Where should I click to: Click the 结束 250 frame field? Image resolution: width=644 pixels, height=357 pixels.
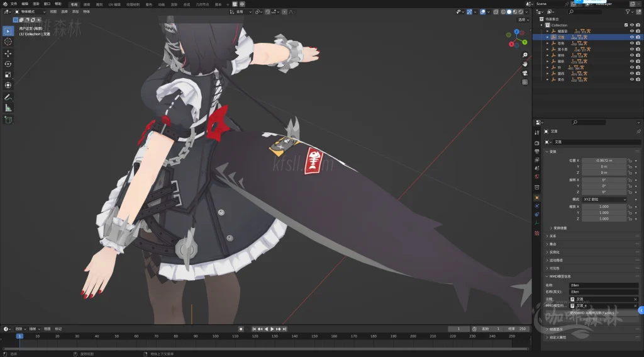(x=517, y=329)
